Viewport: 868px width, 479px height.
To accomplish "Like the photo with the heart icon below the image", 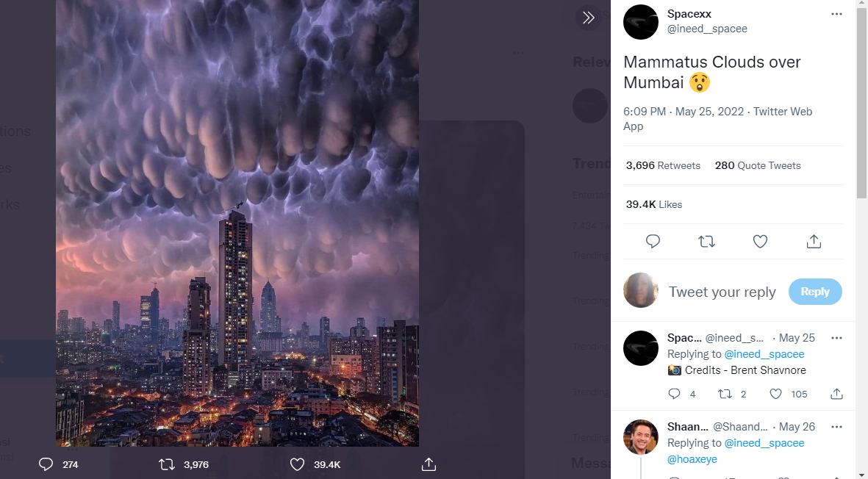I will click(x=297, y=464).
